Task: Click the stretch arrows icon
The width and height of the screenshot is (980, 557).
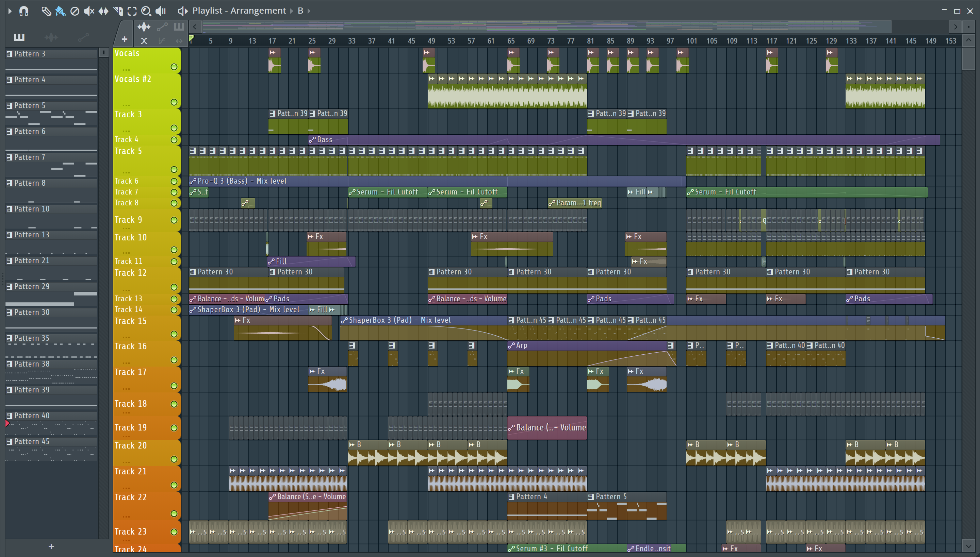Action: pyautogui.click(x=179, y=40)
